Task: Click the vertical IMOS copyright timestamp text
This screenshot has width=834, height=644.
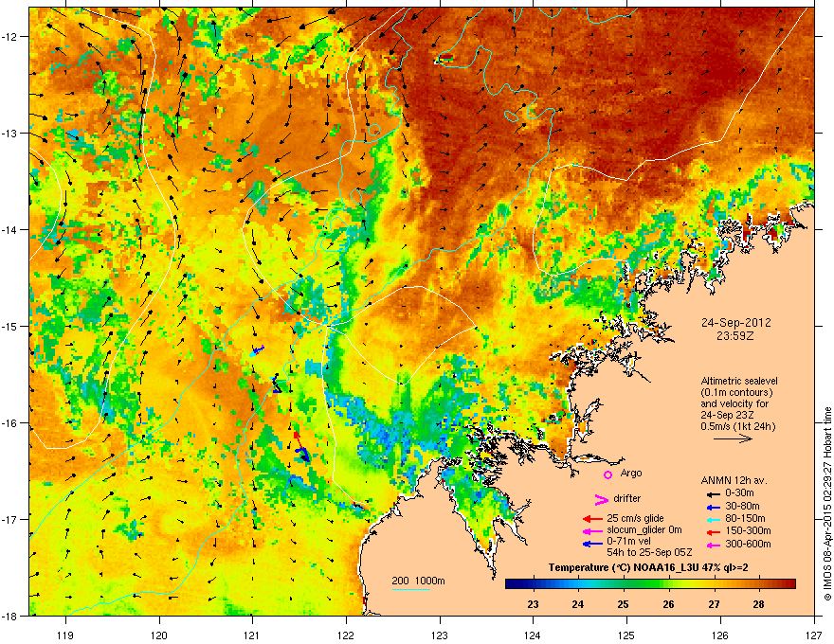Action: click(x=827, y=504)
